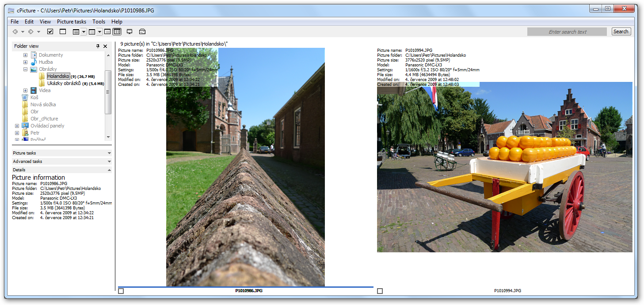Select the Holandsko folder
This screenshot has height=305, width=644.
coord(58,76)
